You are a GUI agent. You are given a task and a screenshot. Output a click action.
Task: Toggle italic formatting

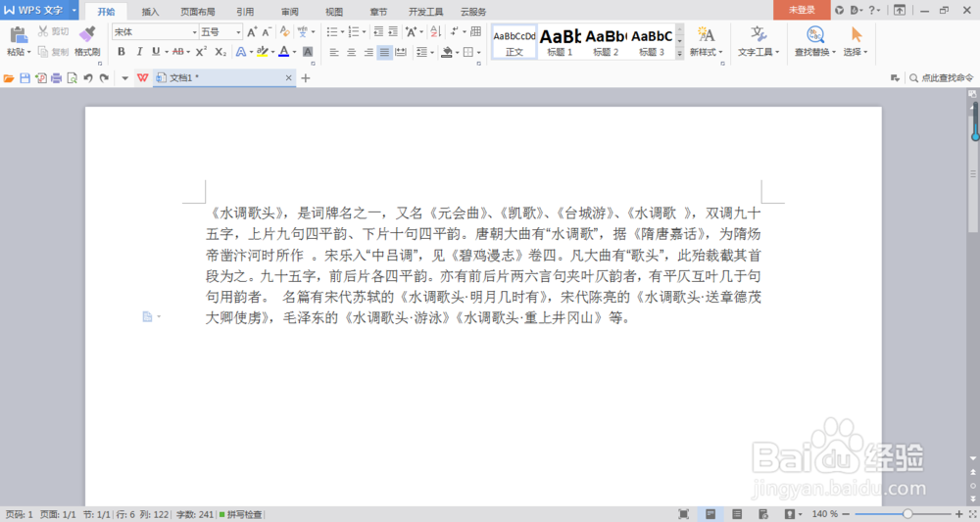[139, 52]
